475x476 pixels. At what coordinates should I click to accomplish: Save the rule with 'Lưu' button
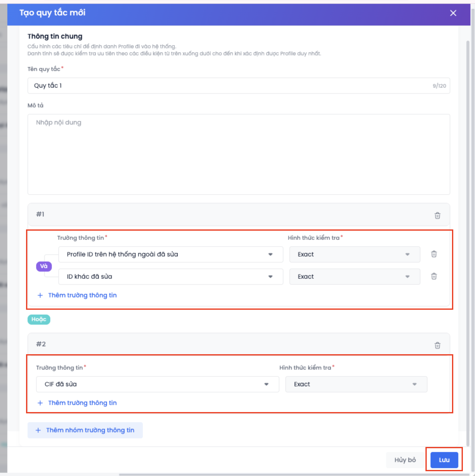[444, 460]
